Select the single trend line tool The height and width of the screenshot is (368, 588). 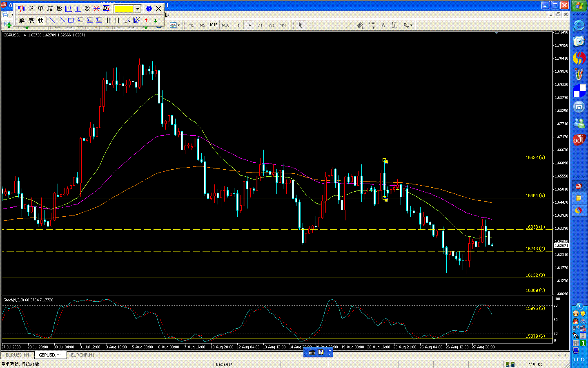52,20
